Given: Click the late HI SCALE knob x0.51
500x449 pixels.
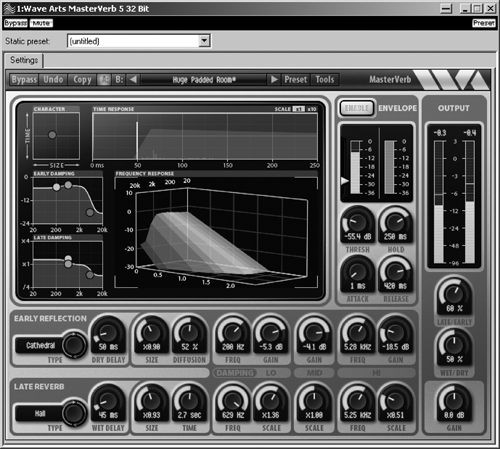Looking at the screenshot, I should click(395, 401).
